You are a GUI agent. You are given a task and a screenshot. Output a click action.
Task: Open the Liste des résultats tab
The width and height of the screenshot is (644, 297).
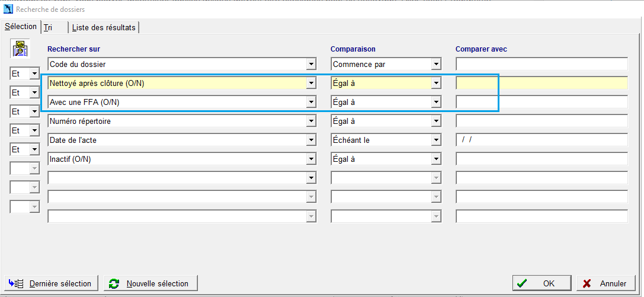pos(104,28)
